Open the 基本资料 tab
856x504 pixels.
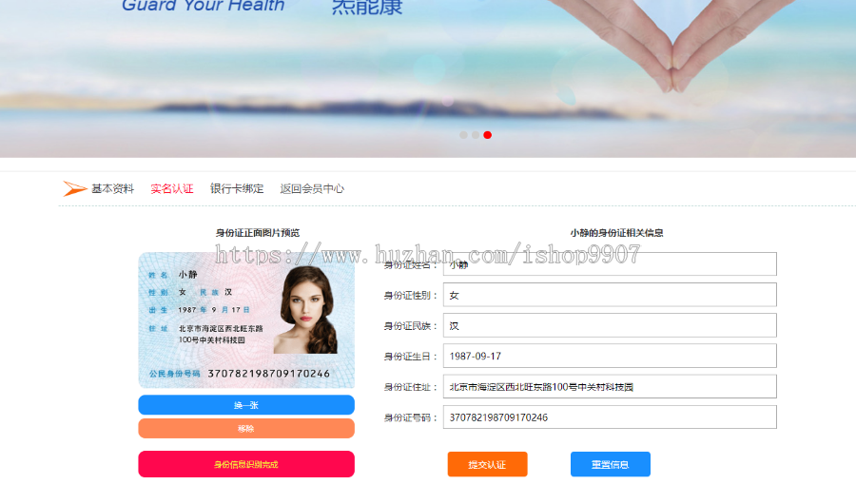pos(112,188)
